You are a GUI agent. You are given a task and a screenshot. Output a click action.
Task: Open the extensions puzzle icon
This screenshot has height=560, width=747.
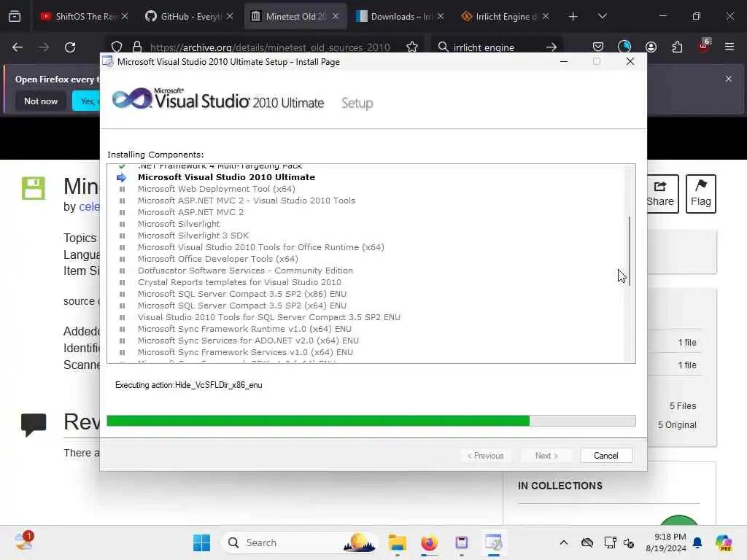[677, 47]
